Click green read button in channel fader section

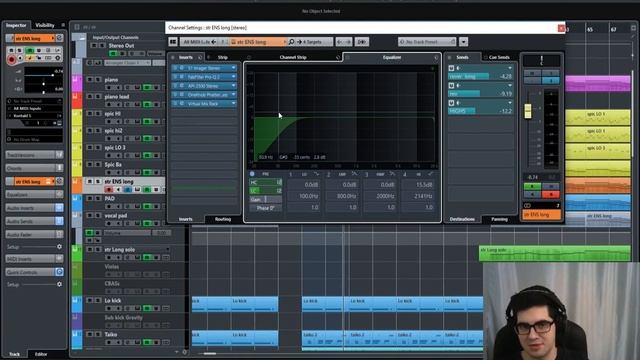click(x=532, y=187)
